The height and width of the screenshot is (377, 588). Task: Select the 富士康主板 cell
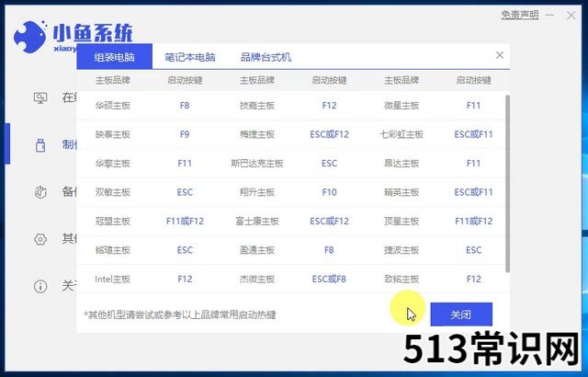click(x=257, y=221)
